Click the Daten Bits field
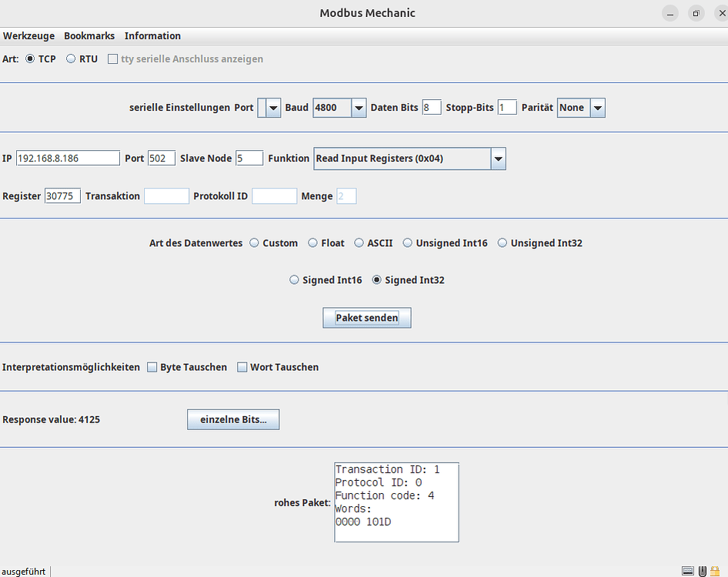Image resolution: width=728 pixels, height=577 pixels. tap(431, 108)
